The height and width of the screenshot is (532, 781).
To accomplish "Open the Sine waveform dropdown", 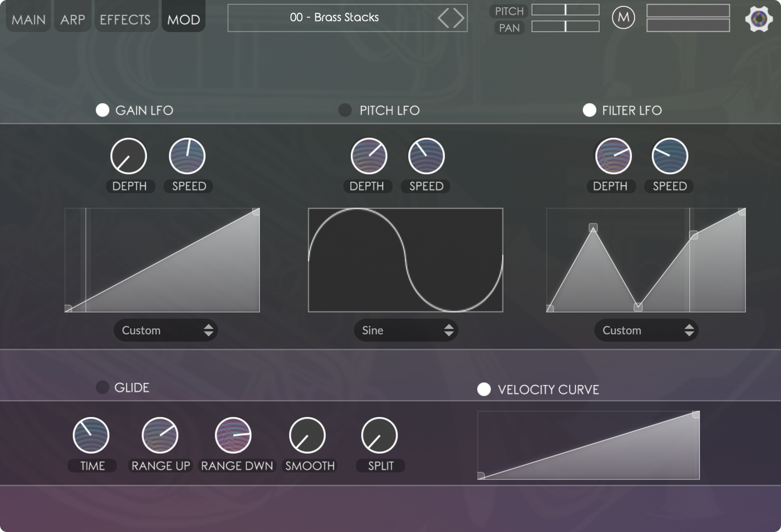I will pyautogui.click(x=406, y=330).
